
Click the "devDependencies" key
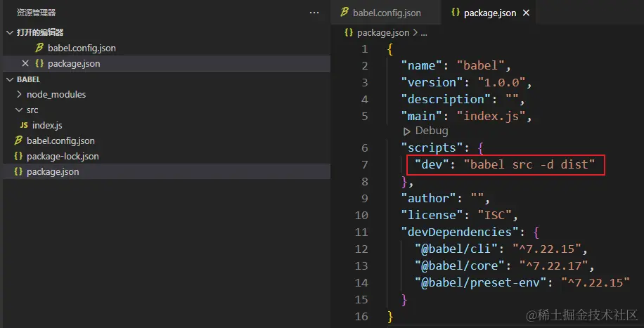459,232
